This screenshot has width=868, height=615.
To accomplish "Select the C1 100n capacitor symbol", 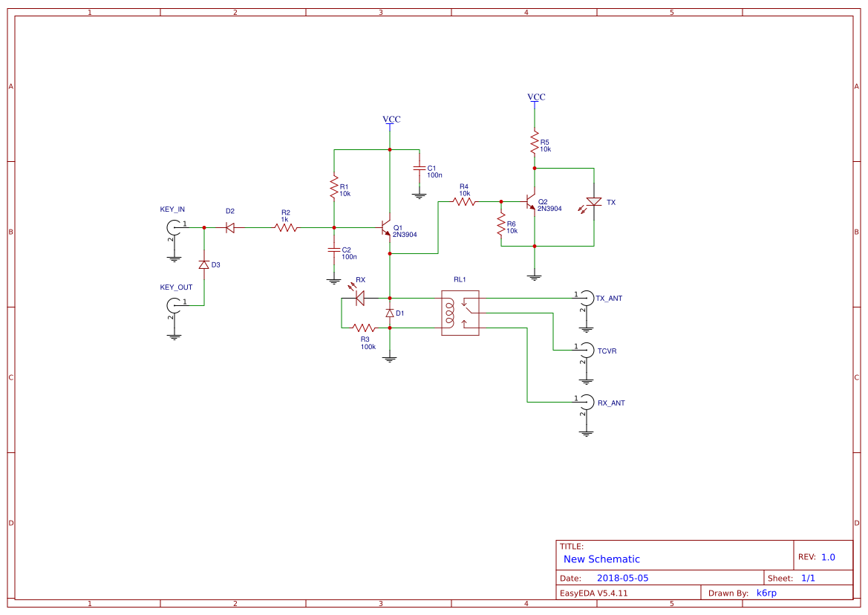I will [421, 169].
